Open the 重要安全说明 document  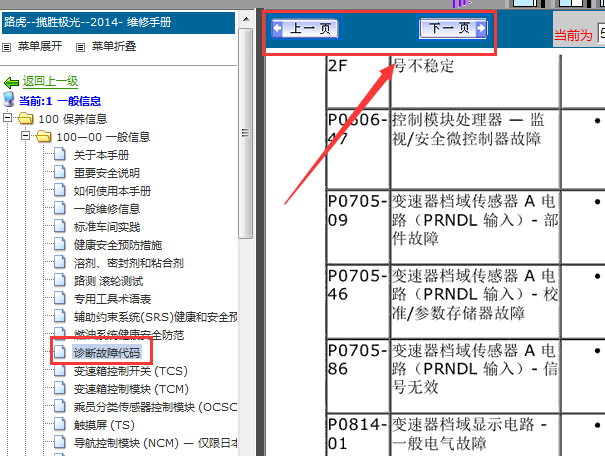click(x=107, y=173)
